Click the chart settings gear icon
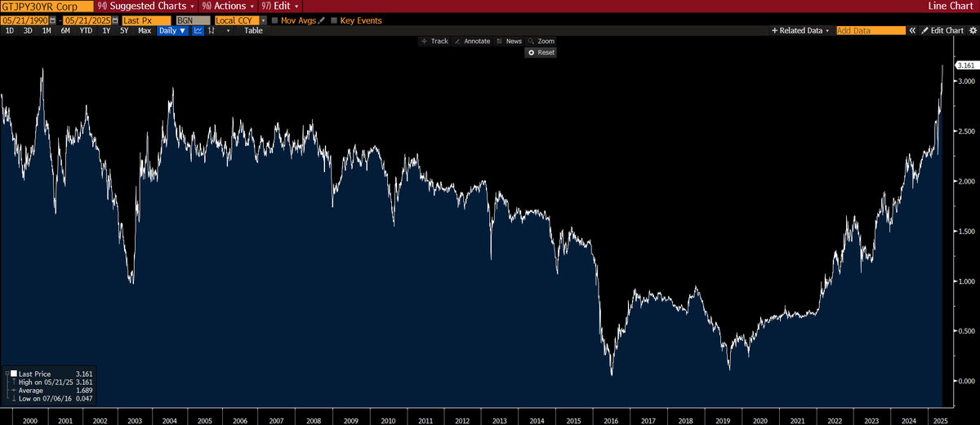This screenshot has width=980, height=425. point(973,30)
